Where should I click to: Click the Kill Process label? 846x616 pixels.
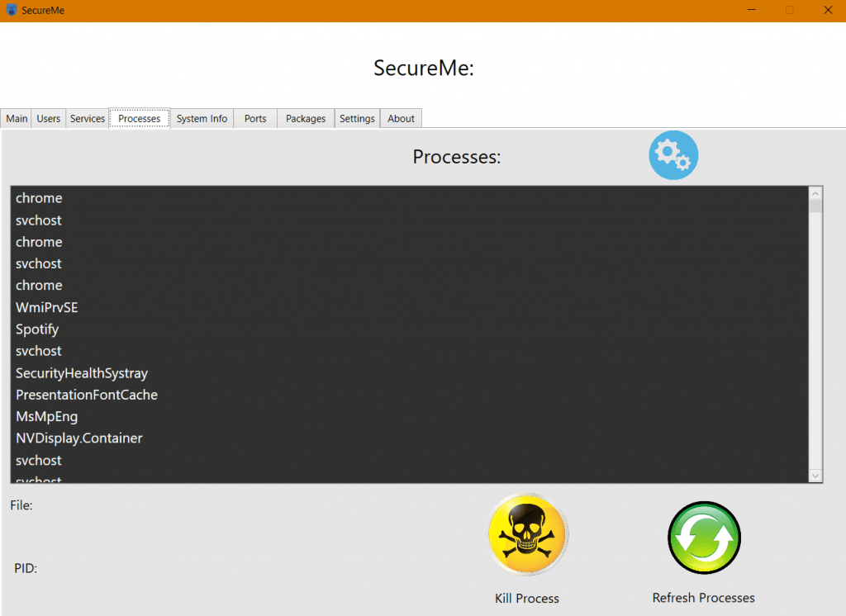point(526,598)
